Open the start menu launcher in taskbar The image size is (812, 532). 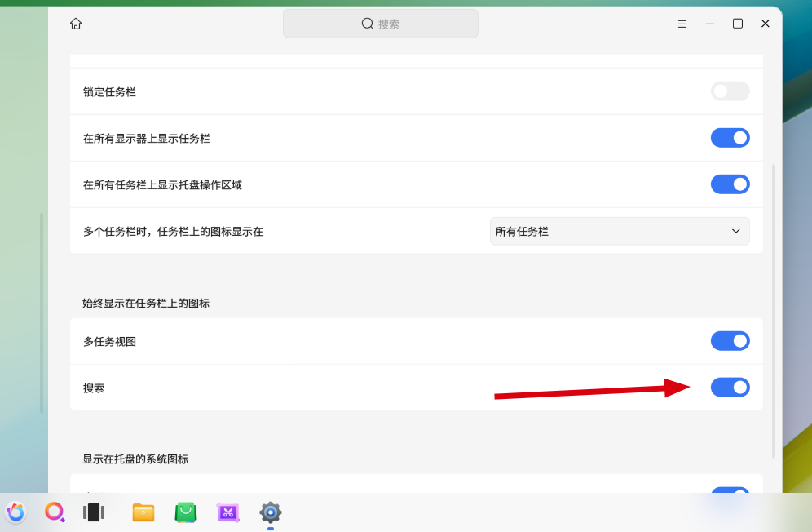click(15, 512)
